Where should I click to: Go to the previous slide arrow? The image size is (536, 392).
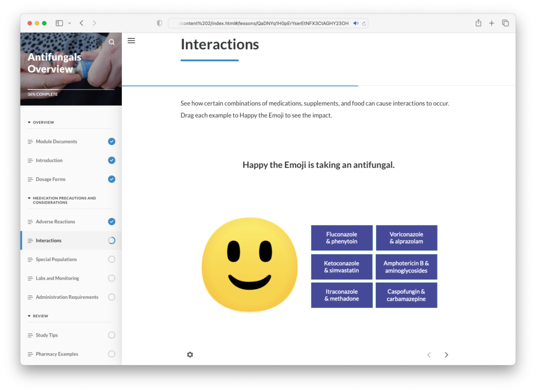point(429,355)
